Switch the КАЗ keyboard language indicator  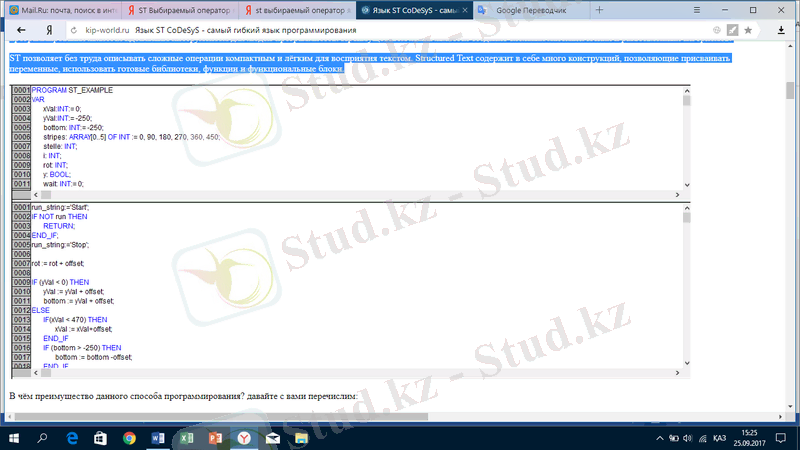(x=719, y=438)
